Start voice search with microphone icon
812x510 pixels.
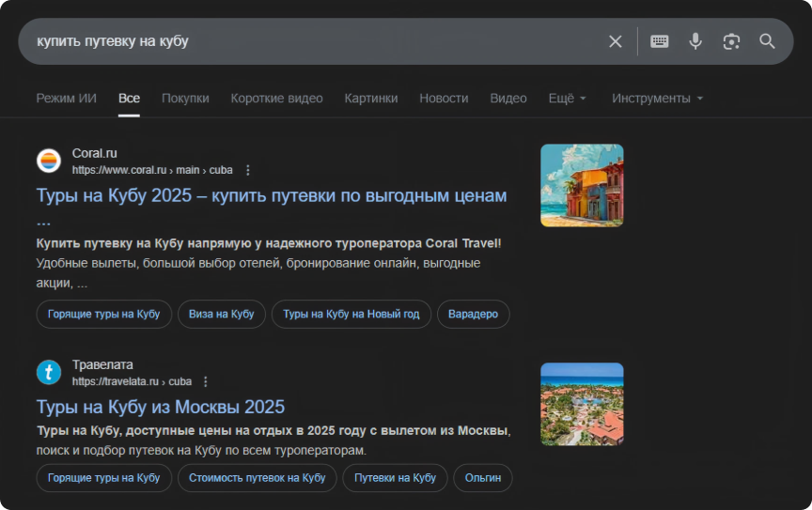(x=695, y=41)
